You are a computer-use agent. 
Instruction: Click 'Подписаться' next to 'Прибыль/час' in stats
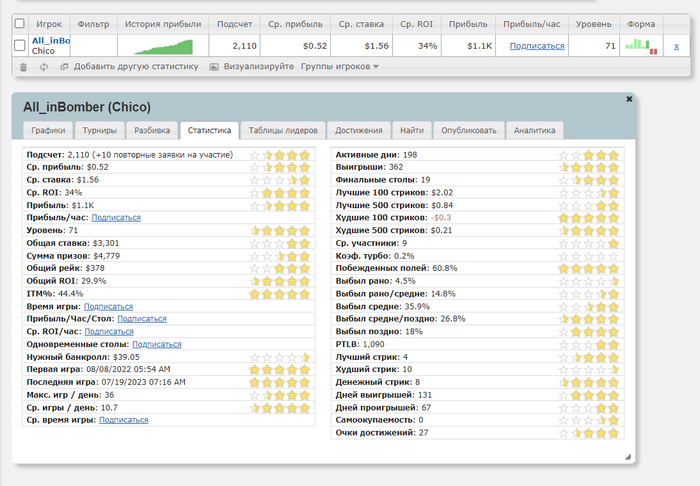(116, 218)
